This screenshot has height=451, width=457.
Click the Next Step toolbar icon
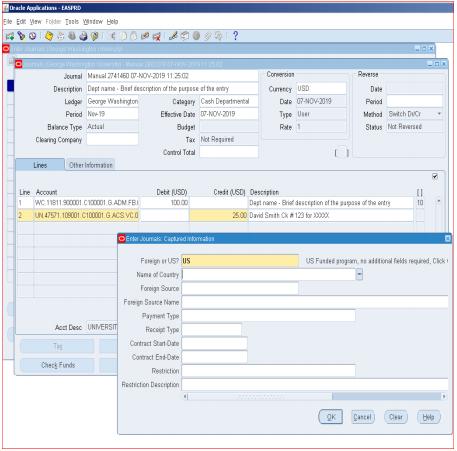pos(61,36)
